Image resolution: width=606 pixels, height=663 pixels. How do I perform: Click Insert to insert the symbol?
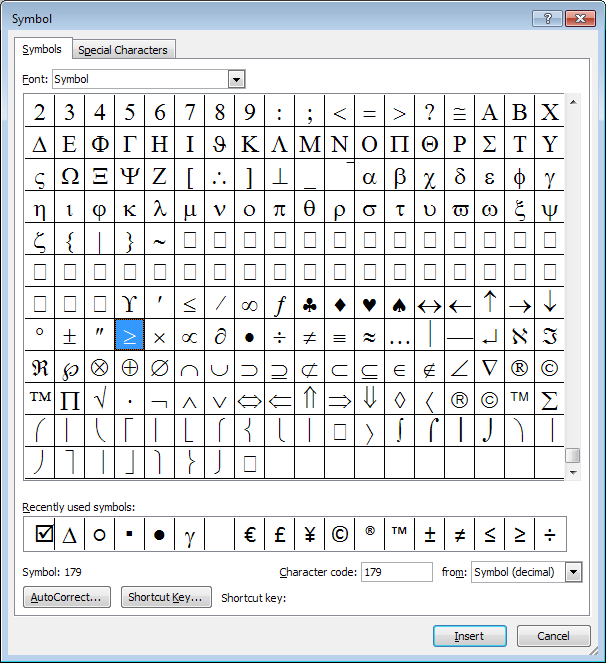pos(469,636)
